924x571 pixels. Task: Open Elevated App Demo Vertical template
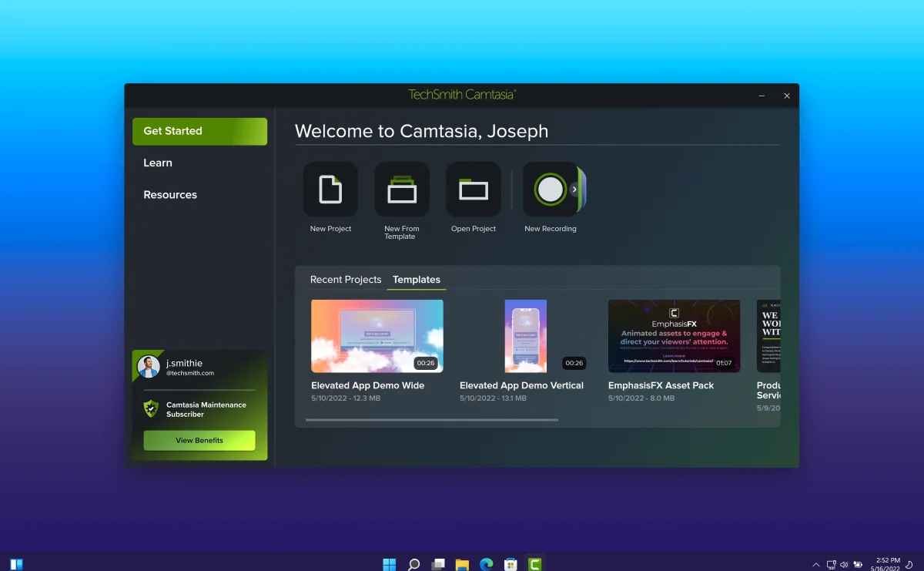[525, 336]
